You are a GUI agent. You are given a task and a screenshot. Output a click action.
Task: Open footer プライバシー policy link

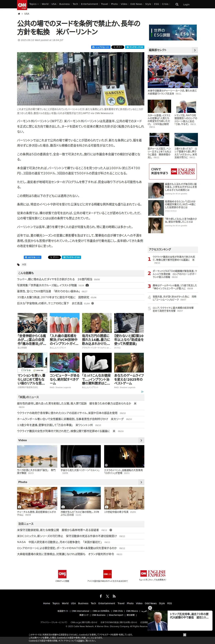pyautogui.click(x=54, y=622)
